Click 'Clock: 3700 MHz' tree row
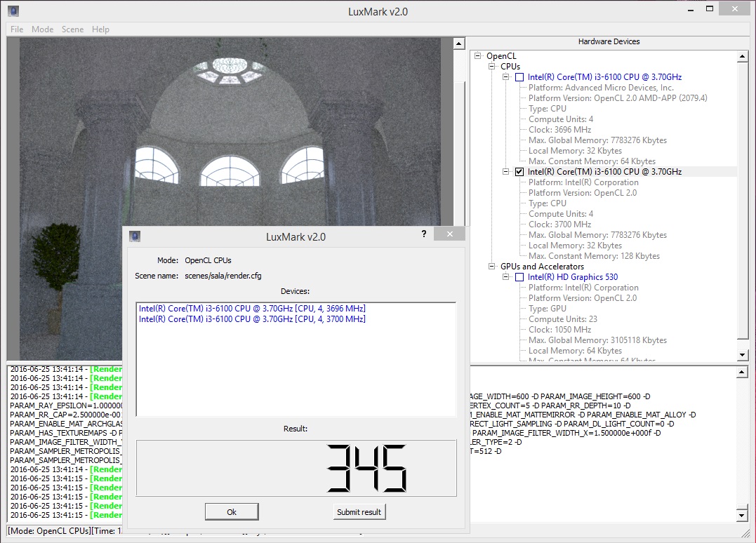The image size is (756, 543). coord(559,224)
